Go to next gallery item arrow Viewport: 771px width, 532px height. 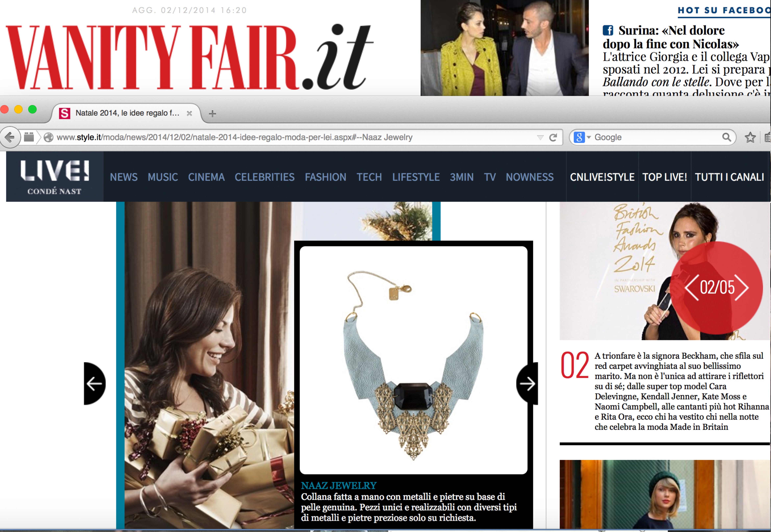(527, 384)
